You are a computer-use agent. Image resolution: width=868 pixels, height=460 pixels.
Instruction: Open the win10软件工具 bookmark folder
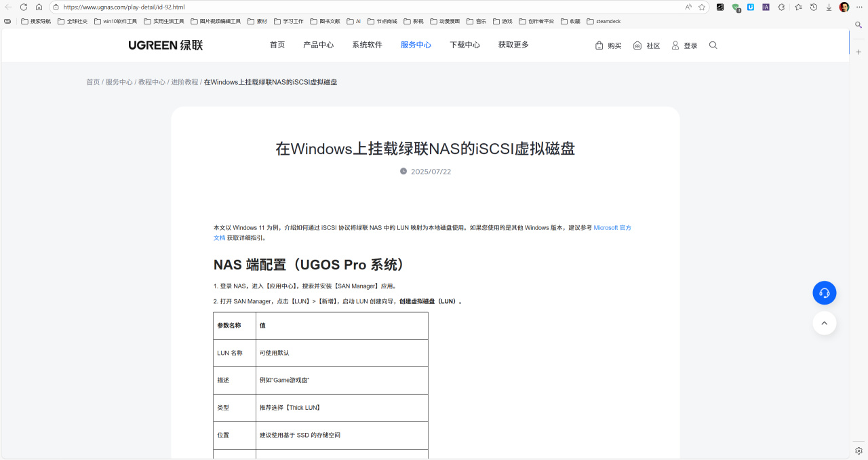116,21
